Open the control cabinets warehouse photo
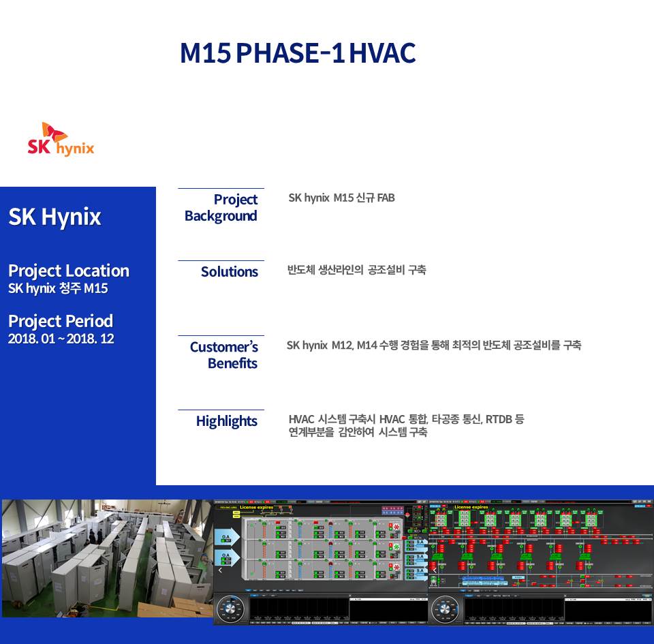This screenshot has width=654, height=644. coord(107,558)
